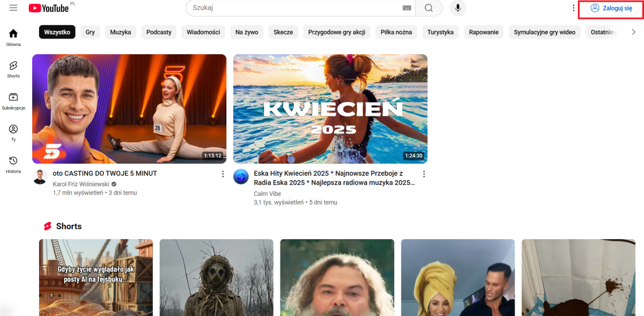Open Historia in the sidebar

14,165
